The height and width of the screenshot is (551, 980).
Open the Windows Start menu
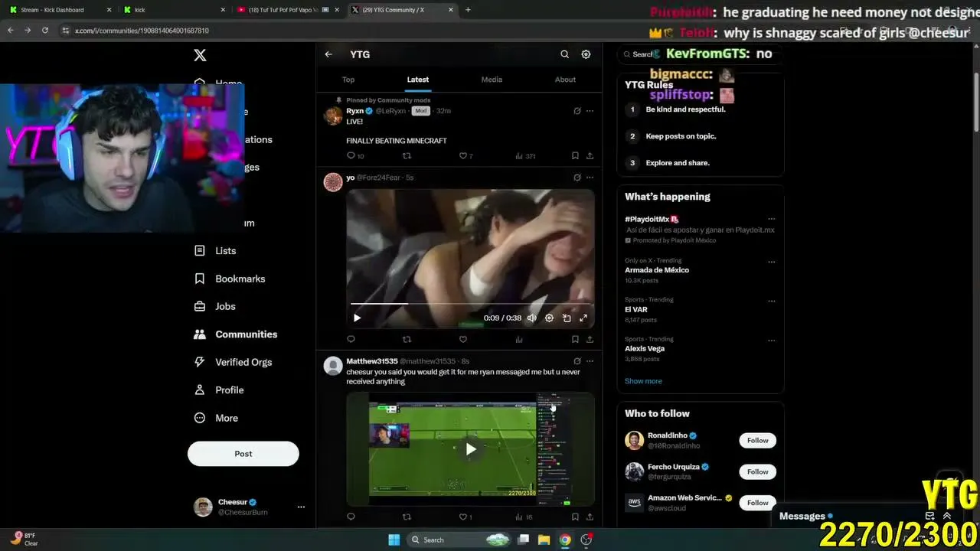pyautogui.click(x=394, y=540)
